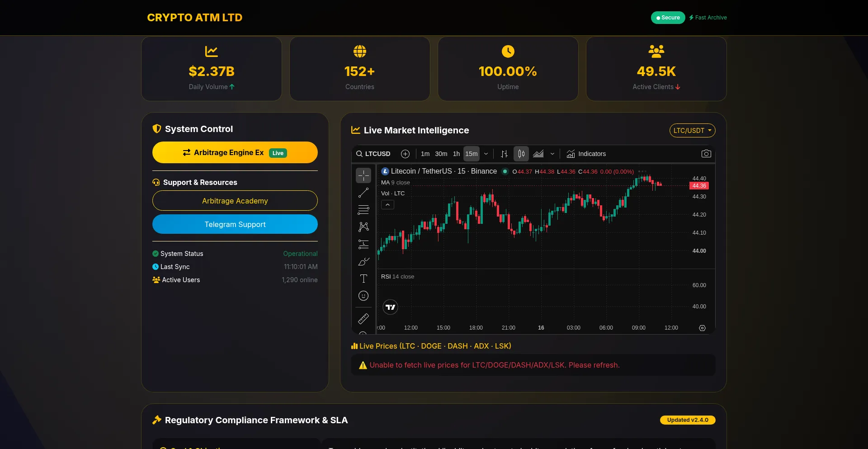Click the 152+ countries value

pyautogui.click(x=360, y=71)
